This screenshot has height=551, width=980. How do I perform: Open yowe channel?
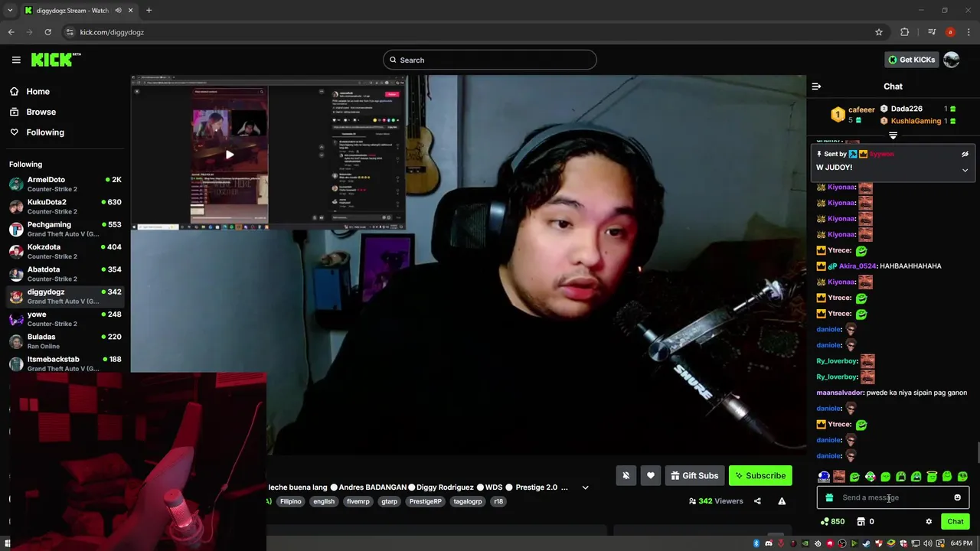[x=65, y=318]
